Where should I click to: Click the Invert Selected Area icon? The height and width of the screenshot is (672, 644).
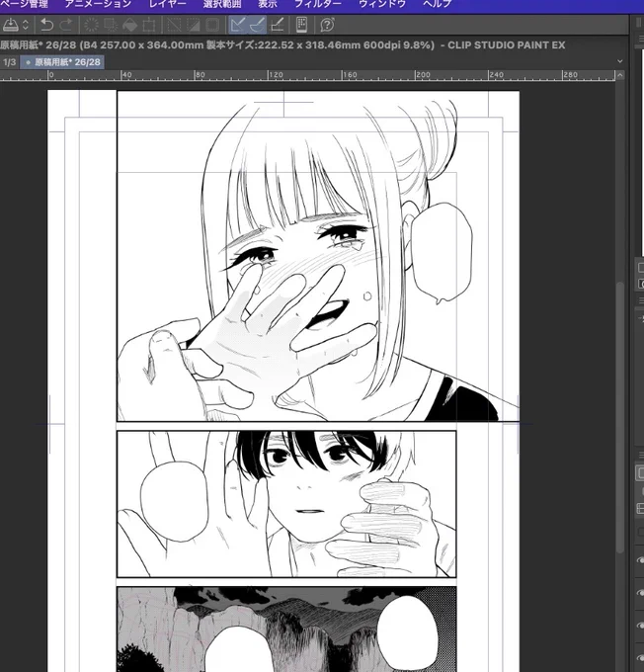point(194,25)
